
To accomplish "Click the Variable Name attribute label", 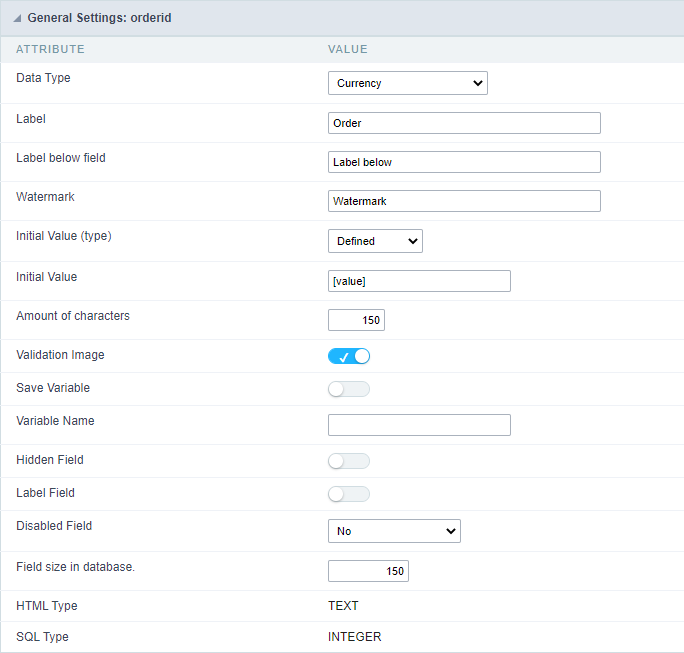I will click(x=55, y=421).
